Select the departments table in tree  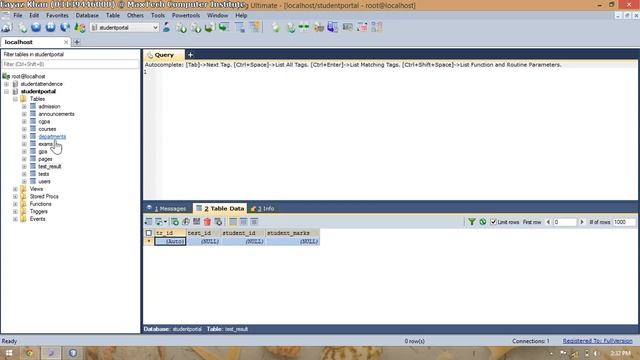52,137
